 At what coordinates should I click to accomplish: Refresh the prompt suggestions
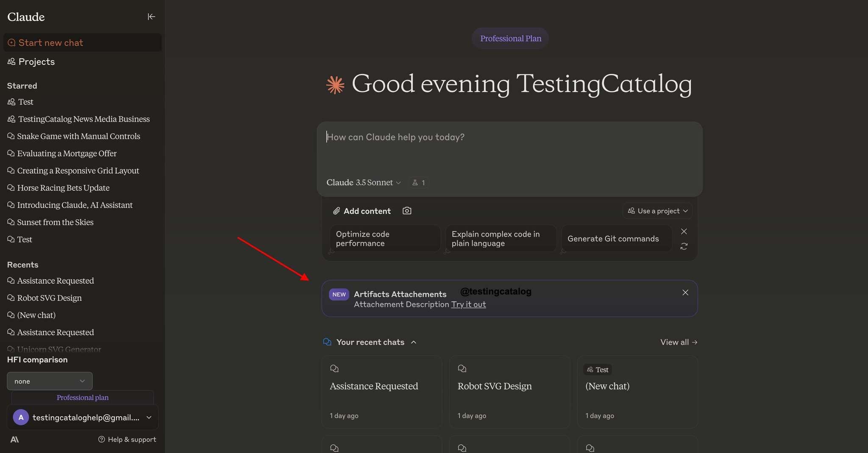(x=684, y=246)
